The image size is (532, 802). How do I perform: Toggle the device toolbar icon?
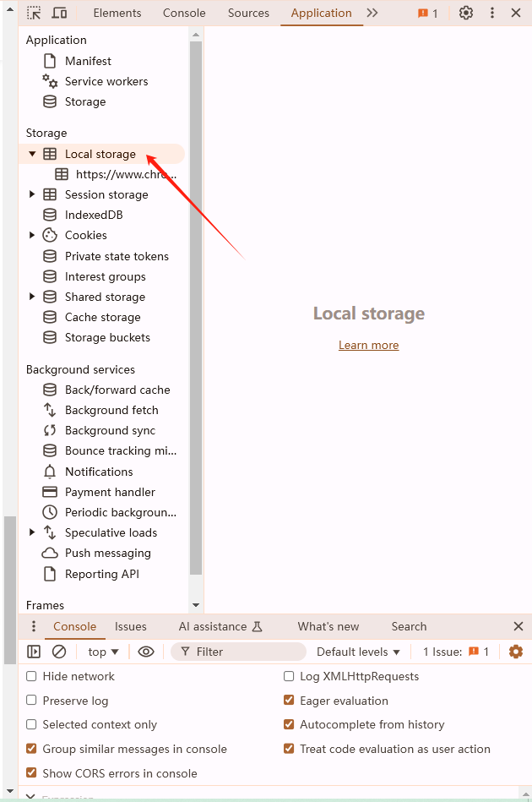click(x=59, y=13)
